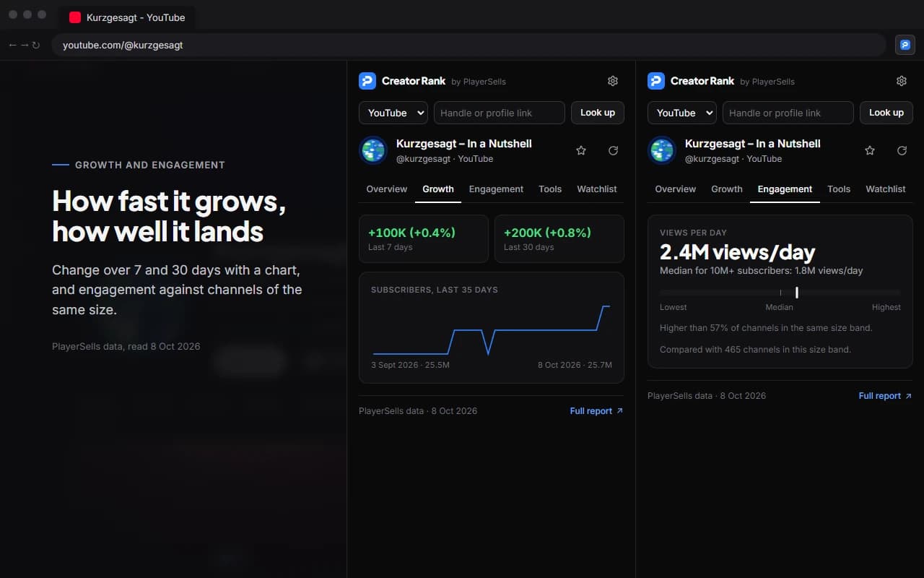Focus handle input in Growth panel
The height and width of the screenshot is (578, 924).
(x=499, y=113)
